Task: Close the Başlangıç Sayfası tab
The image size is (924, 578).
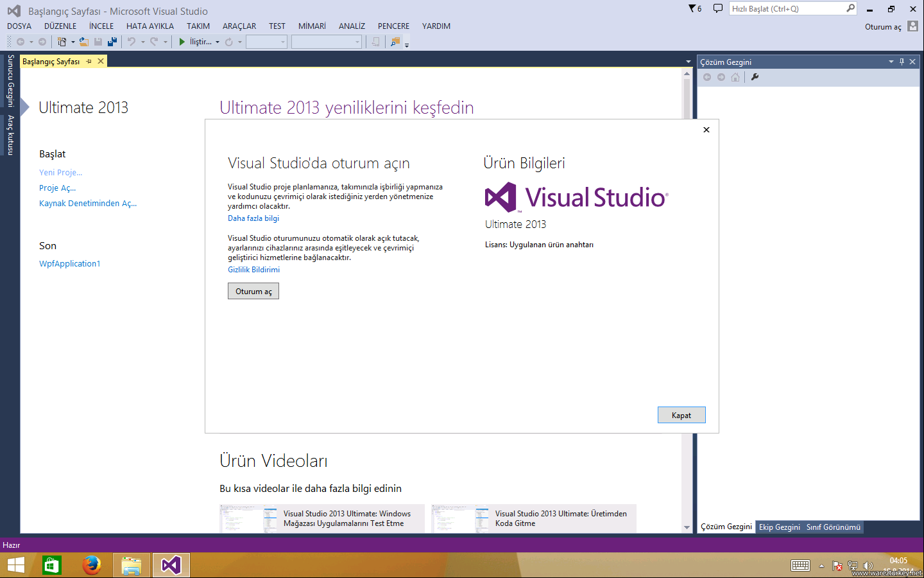Action: tap(101, 62)
